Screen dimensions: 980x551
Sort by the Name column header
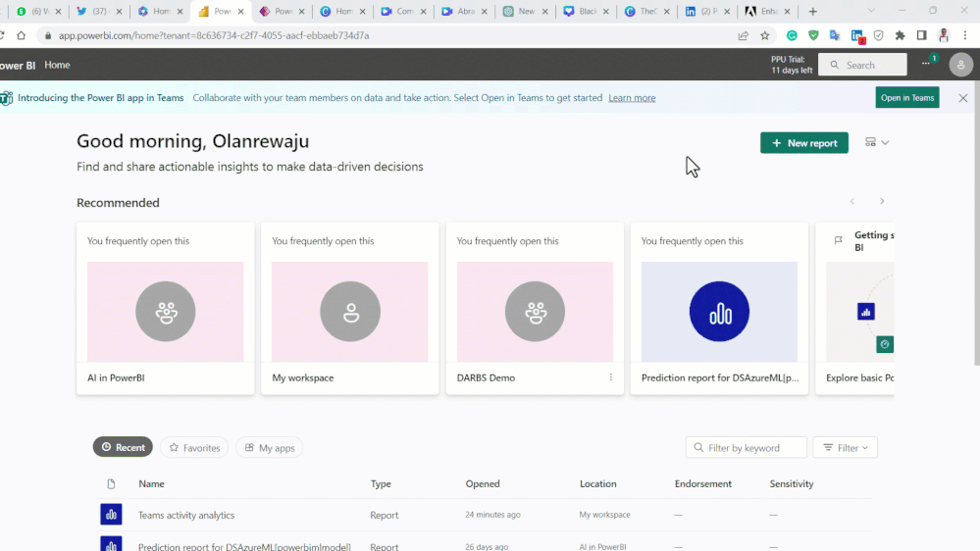point(151,483)
